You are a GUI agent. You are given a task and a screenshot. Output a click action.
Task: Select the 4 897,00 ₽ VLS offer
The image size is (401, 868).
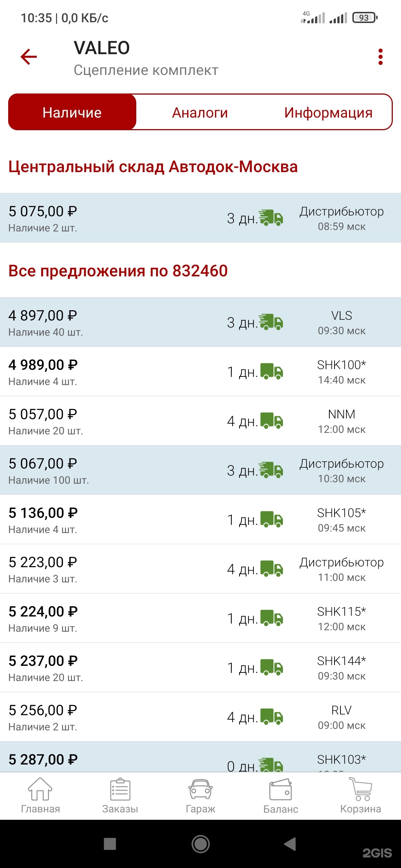pyautogui.click(x=111, y=322)
